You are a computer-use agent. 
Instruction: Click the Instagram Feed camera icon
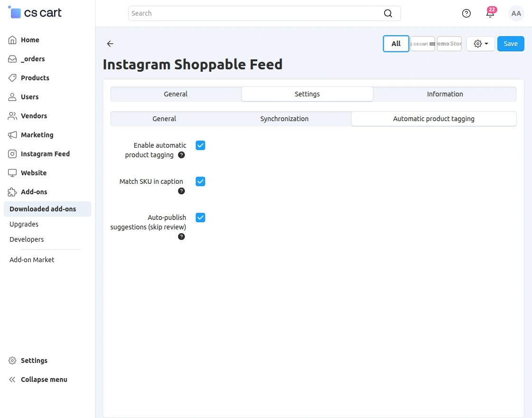coord(12,154)
